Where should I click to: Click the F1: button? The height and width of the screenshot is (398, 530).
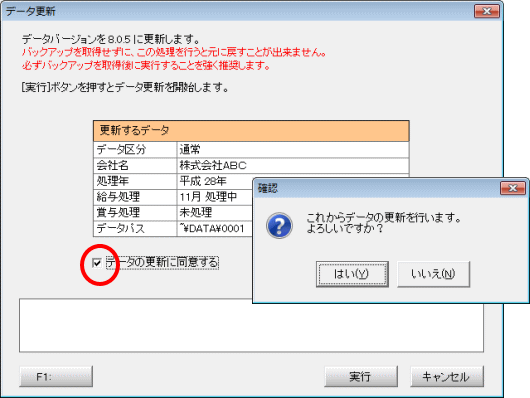pyautogui.click(x=56, y=376)
